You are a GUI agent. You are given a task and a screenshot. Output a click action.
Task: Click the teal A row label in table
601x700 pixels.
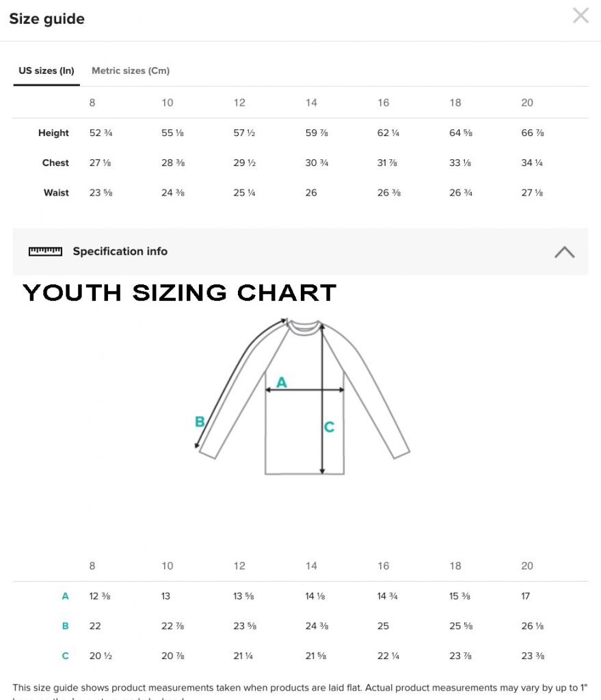pyautogui.click(x=65, y=596)
